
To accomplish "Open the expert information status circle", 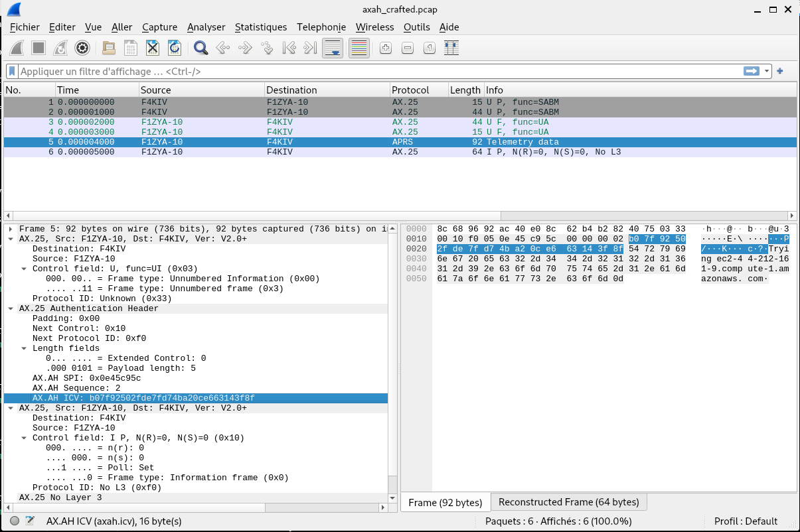I will (x=15, y=521).
